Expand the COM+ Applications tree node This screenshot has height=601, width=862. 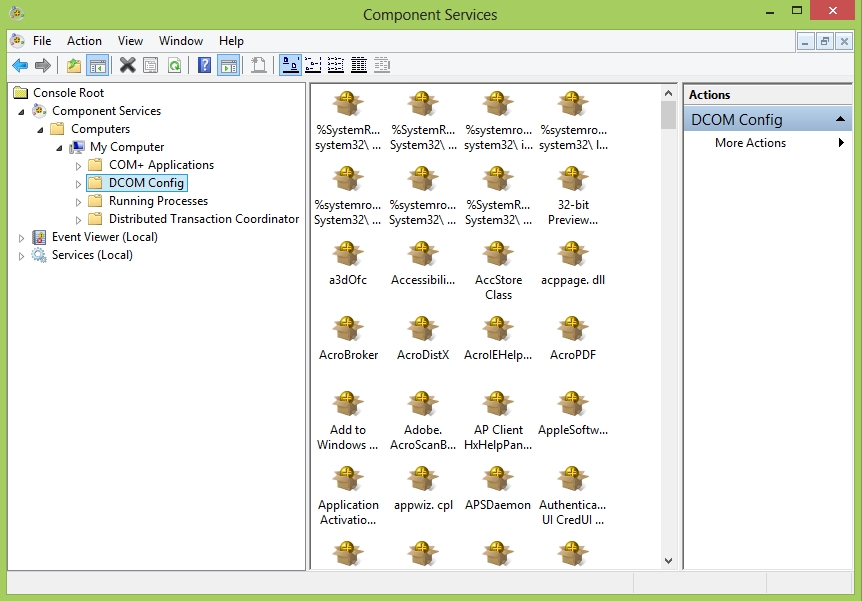coord(79,166)
